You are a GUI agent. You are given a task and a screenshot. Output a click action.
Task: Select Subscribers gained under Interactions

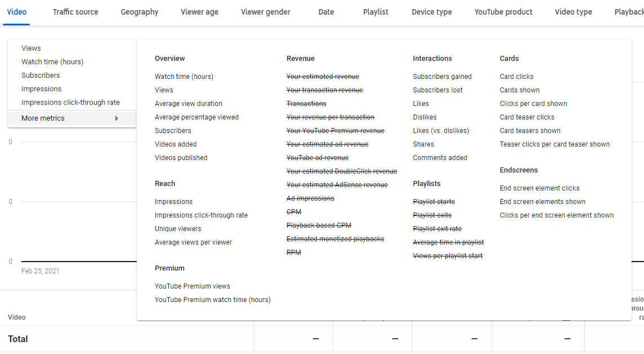tap(443, 76)
